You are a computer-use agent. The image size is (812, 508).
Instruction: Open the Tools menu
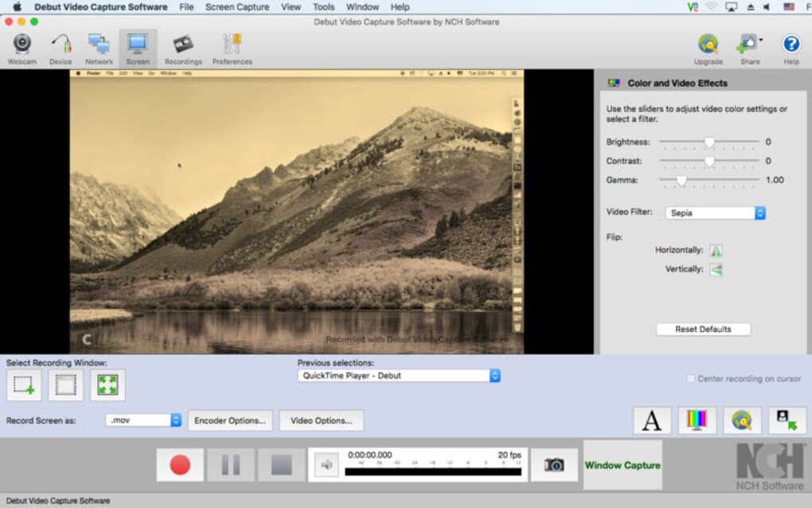coord(323,6)
